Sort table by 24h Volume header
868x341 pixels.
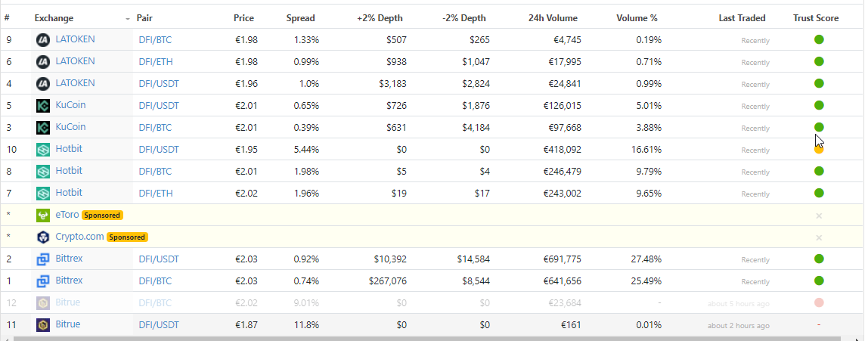tap(553, 18)
